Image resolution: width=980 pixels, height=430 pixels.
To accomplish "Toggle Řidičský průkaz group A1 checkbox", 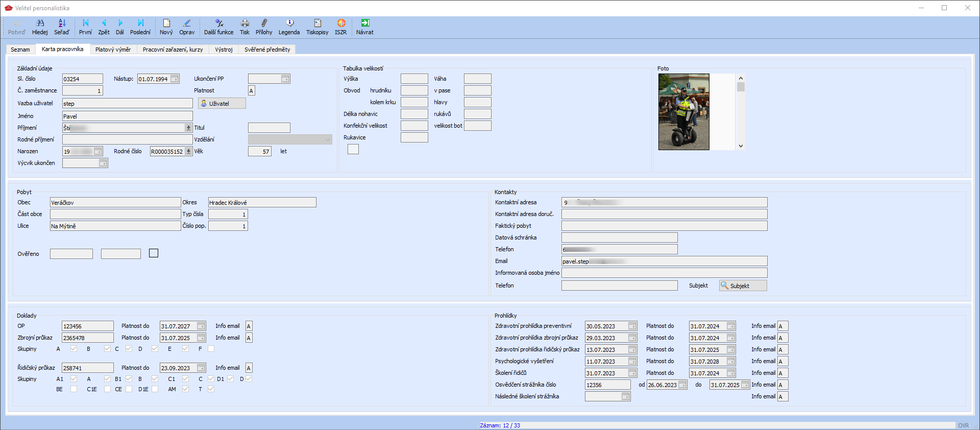I will (73, 379).
